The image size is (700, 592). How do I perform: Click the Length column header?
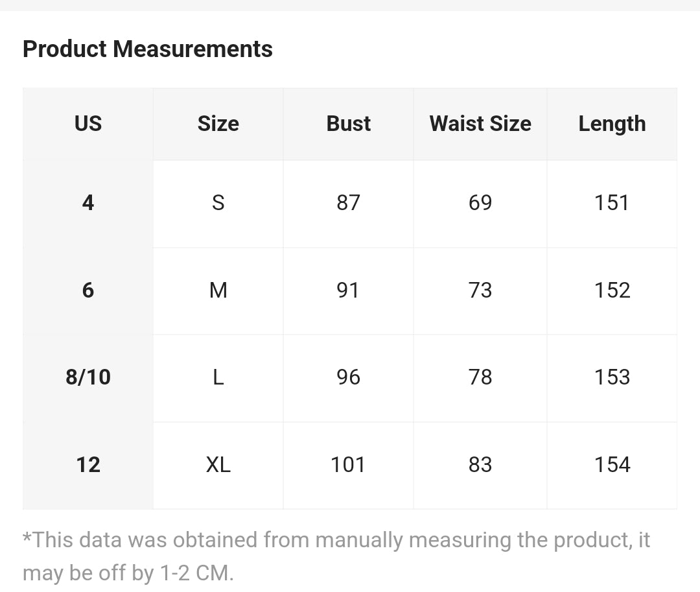[612, 124]
